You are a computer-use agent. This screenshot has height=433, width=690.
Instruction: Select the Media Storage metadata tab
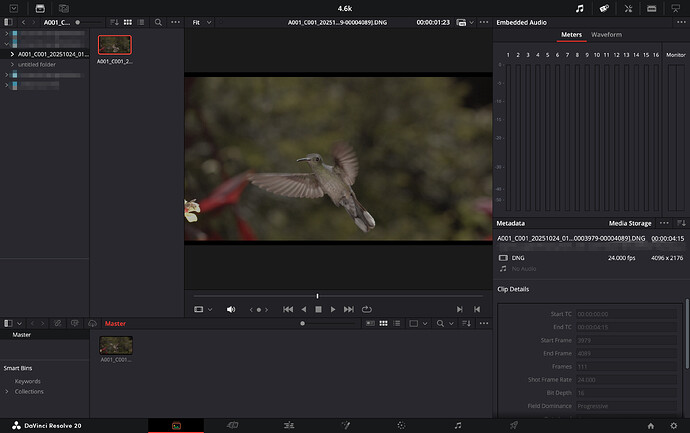(630, 223)
